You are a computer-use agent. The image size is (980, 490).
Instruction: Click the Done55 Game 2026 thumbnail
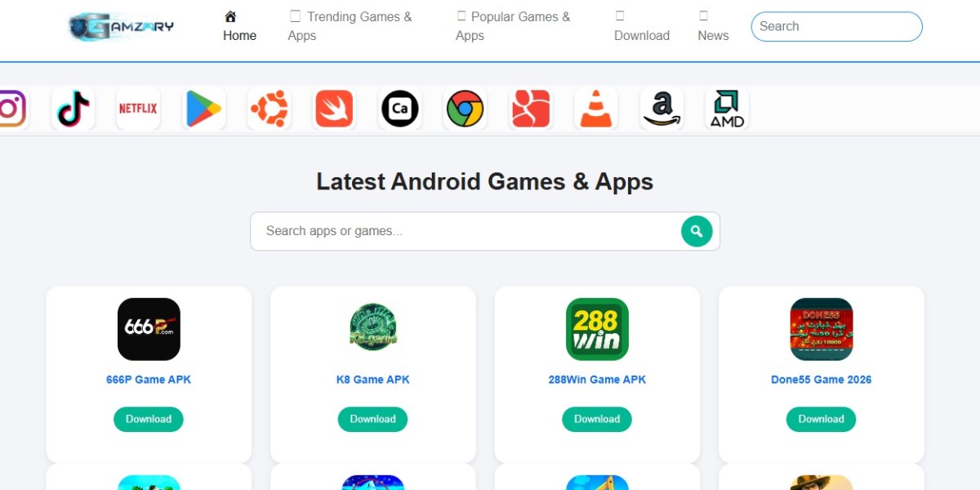pyautogui.click(x=822, y=329)
